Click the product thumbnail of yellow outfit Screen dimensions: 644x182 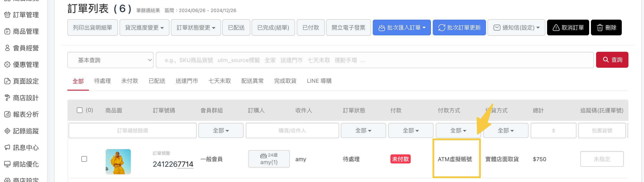pyautogui.click(x=118, y=162)
